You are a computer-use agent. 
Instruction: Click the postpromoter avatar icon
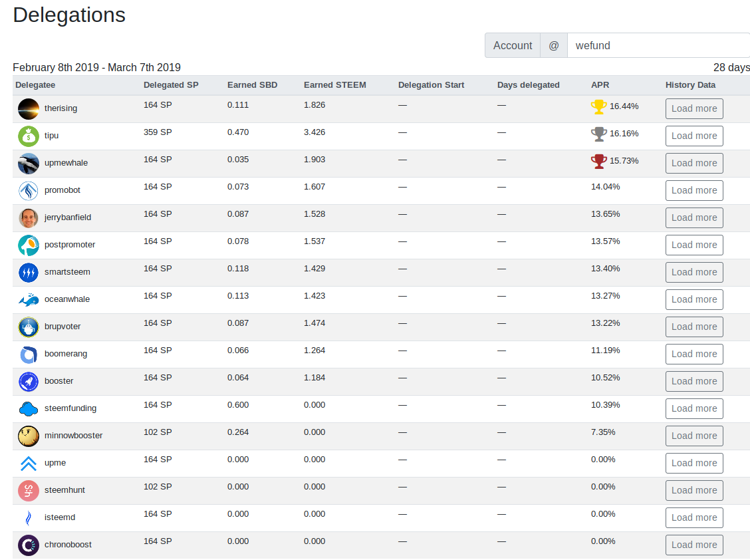coord(28,245)
